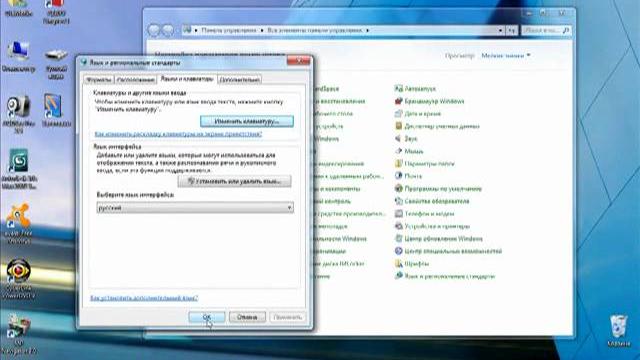Open the Автозапуск icon in Control Panel
This screenshot has width=640, height=360.
398,89
